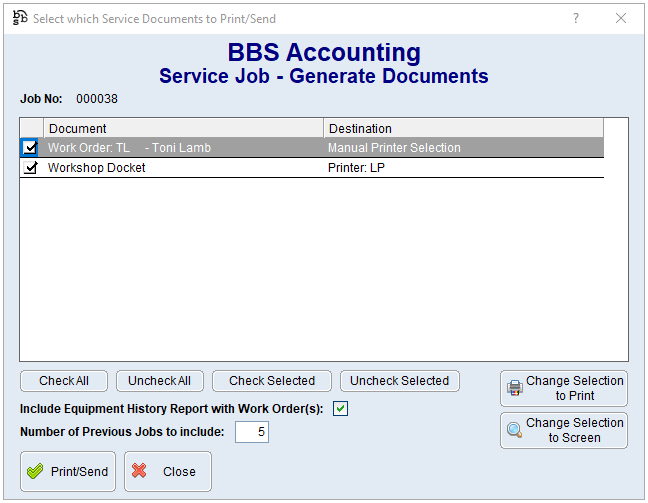Click the magnifier icon on Change Selection to Screen
This screenshot has height=503, width=648.
coord(514,430)
